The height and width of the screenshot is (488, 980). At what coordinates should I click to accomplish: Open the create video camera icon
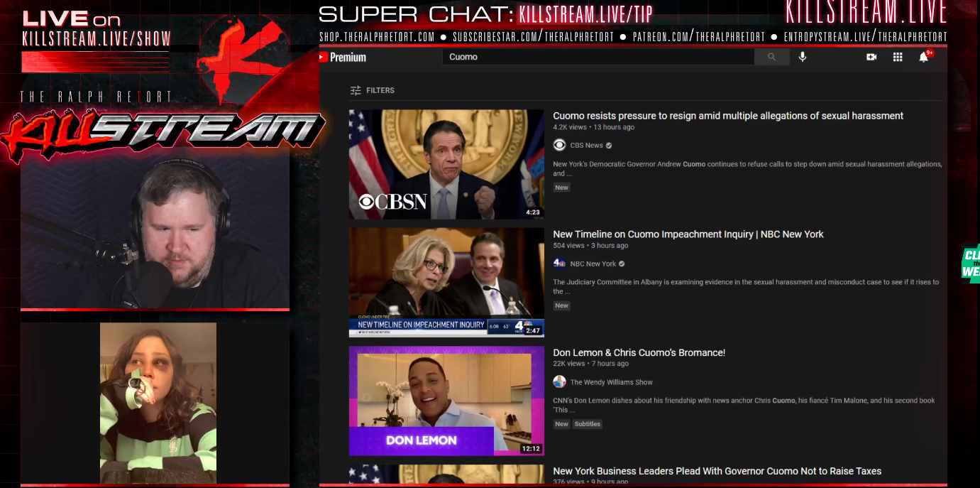coord(871,57)
